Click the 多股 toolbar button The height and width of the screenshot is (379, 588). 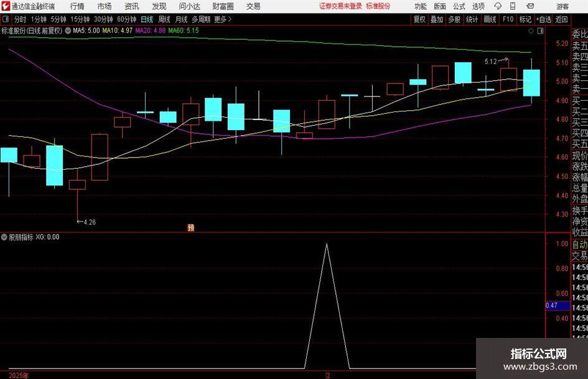(x=454, y=19)
